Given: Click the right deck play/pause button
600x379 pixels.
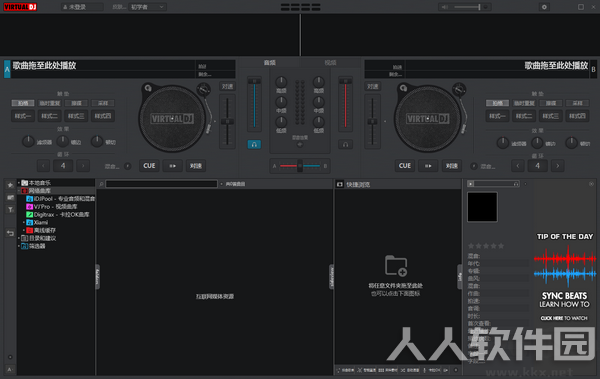Looking at the screenshot, I should tap(428, 166).
